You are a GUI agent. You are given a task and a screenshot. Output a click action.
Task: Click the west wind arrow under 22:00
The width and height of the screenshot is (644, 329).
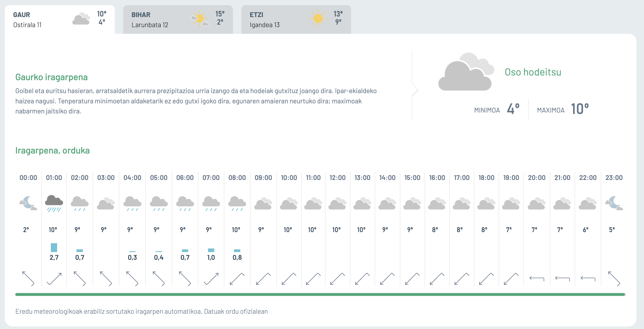[588, 278]
